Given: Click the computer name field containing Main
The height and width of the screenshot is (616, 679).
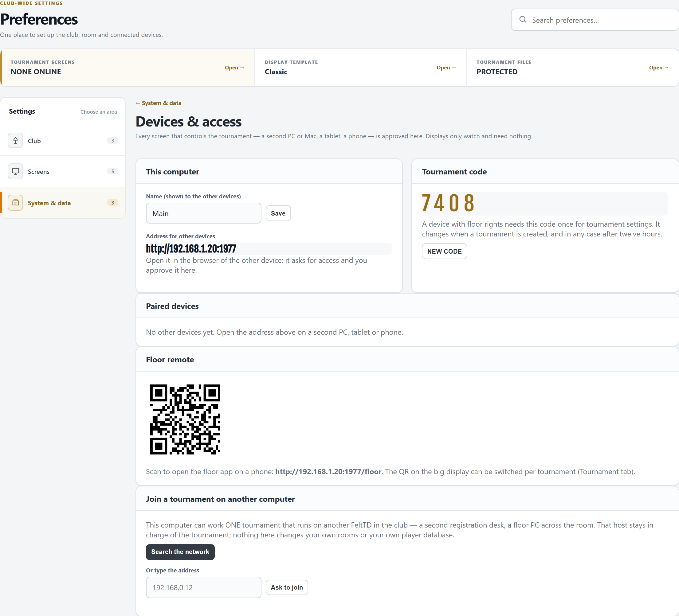Looking at the screenshot, I should 203,213.
